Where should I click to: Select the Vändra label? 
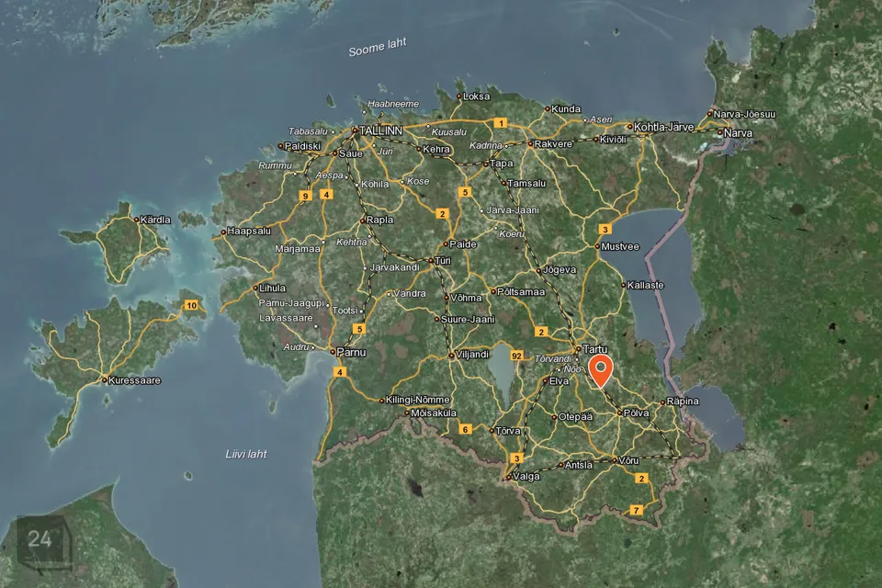(410, 294)
